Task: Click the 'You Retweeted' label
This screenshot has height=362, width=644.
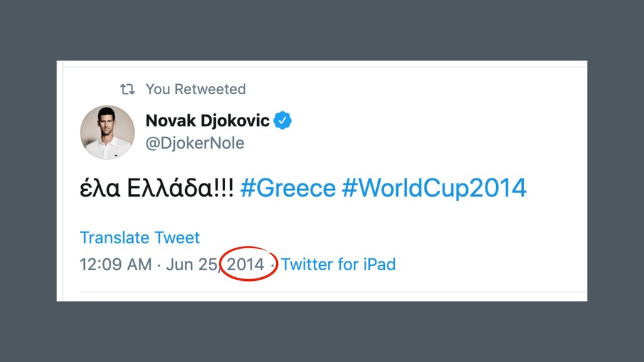Action: [x=196, y=89]
